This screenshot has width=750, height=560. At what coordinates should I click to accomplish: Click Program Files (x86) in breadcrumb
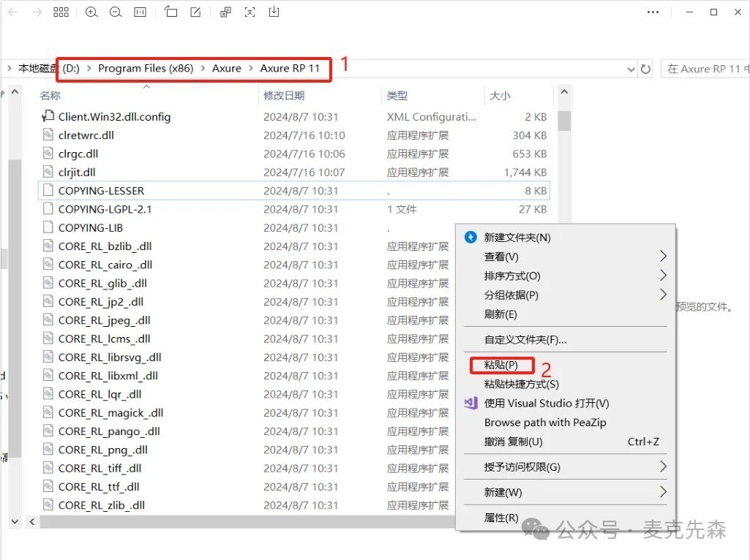coord(146,68)
